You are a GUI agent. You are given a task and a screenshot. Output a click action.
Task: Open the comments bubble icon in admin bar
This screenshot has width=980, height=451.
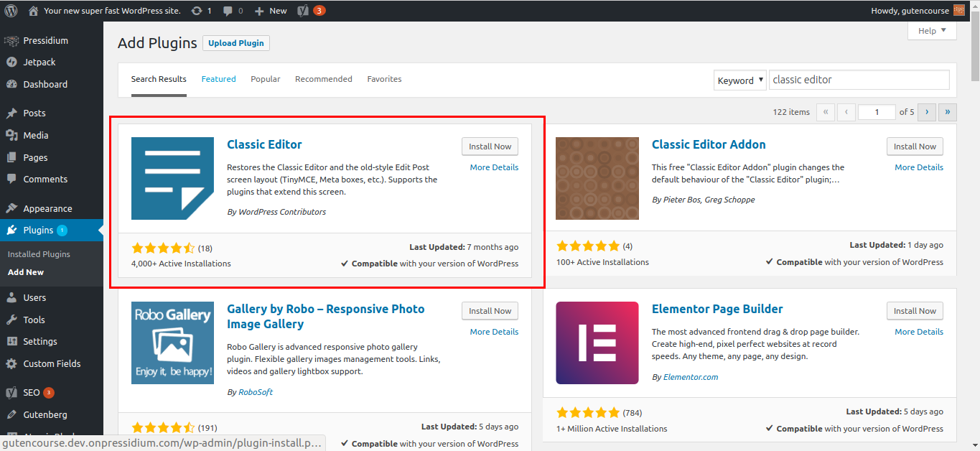tap(228, 11)
